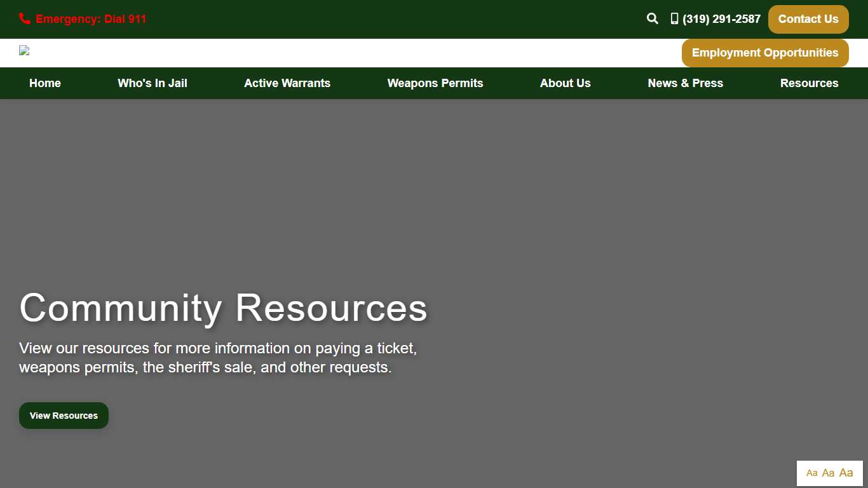Viewport: 868px width, 488px height.
Task: Click the red emergency phone icon
Action: pos(25,18)
